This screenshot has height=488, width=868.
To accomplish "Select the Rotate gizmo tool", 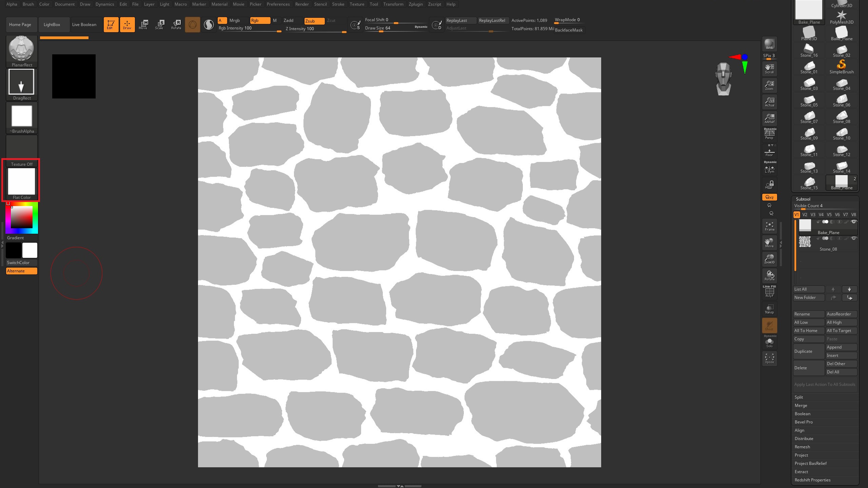I will click(x=176, y=24).
